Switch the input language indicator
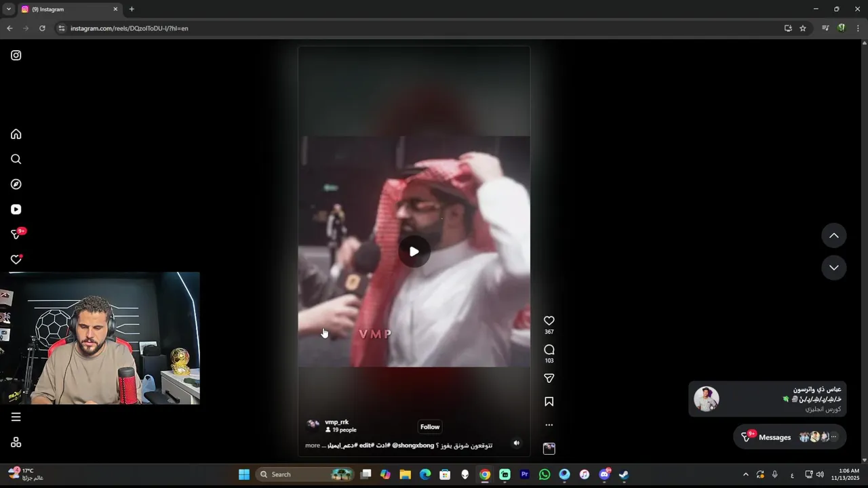 (x=792, y=474)
